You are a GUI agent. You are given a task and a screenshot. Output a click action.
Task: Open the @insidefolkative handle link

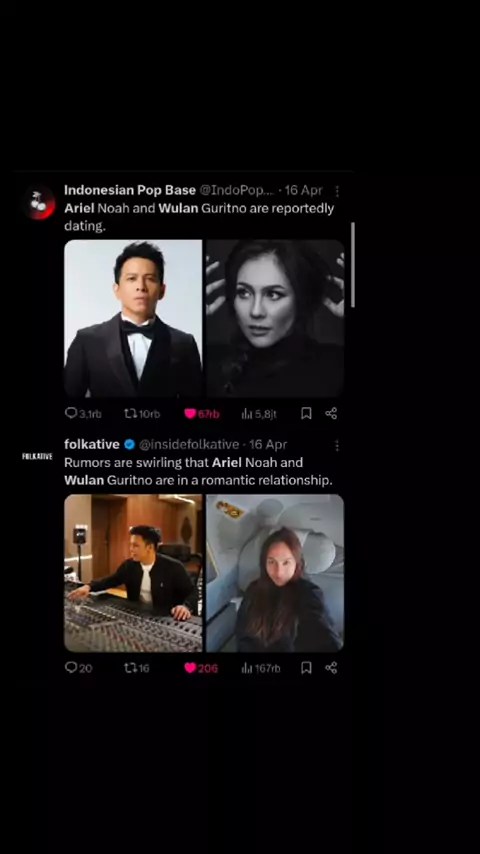point(189,444)
